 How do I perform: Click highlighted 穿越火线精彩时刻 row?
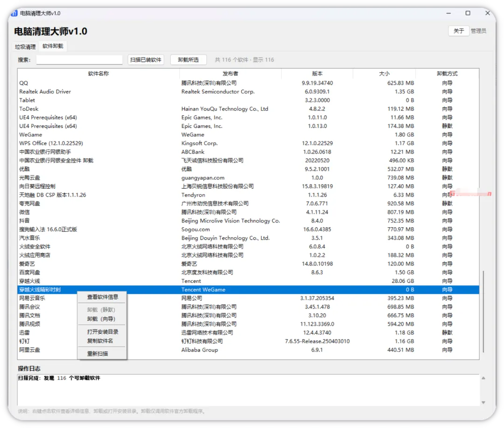[248, 290]
